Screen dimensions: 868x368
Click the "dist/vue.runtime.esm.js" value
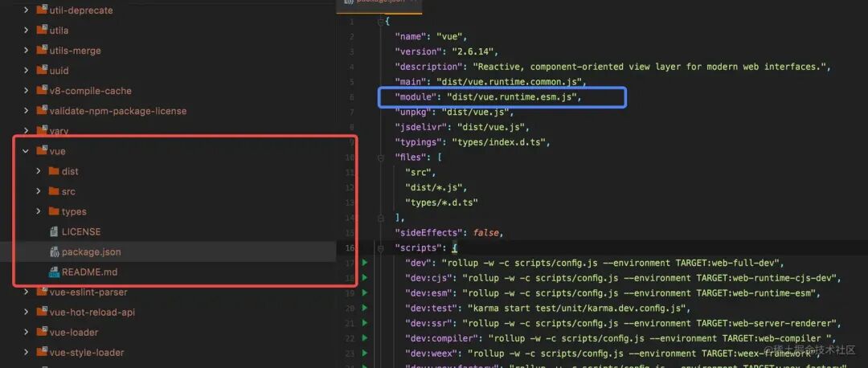point(514,97)
